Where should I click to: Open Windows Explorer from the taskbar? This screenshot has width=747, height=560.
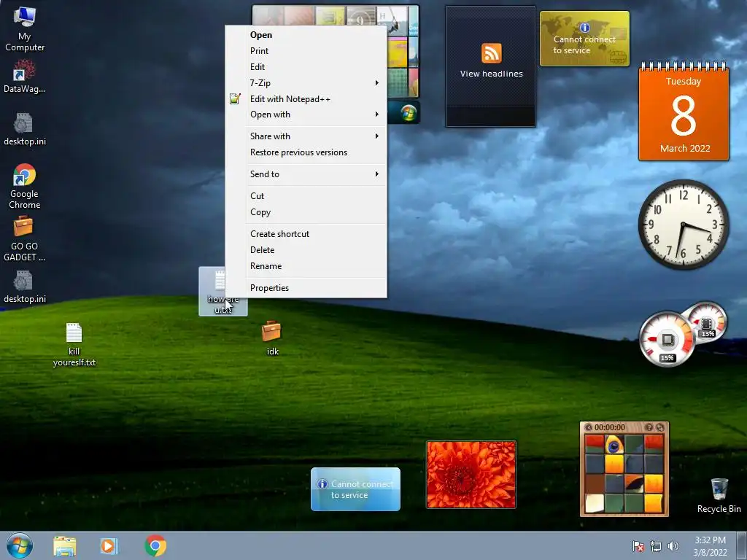(x=64, y=546)
